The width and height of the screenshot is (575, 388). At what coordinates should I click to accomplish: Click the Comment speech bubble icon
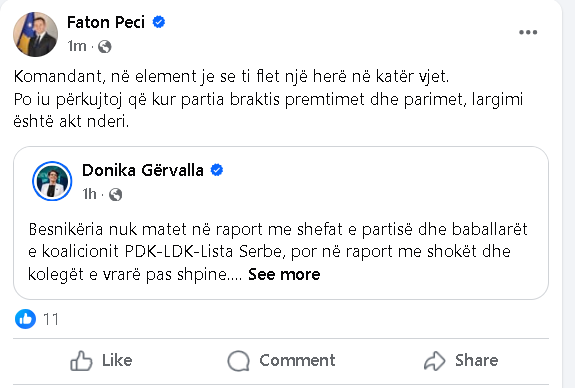238,361
